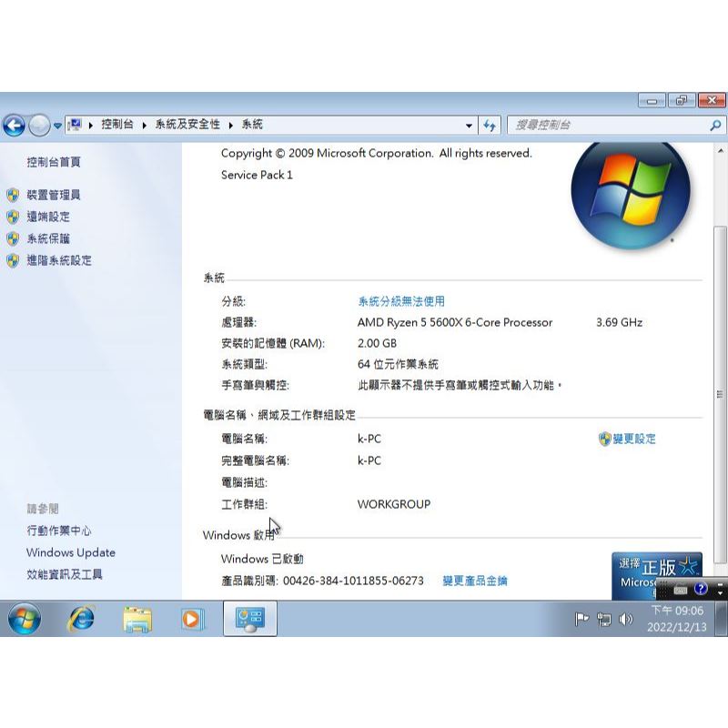The height and width of the screenshot is (728, 728).
Task: Open 控制台首頁 in the sidebar
Action: point(54,162)
